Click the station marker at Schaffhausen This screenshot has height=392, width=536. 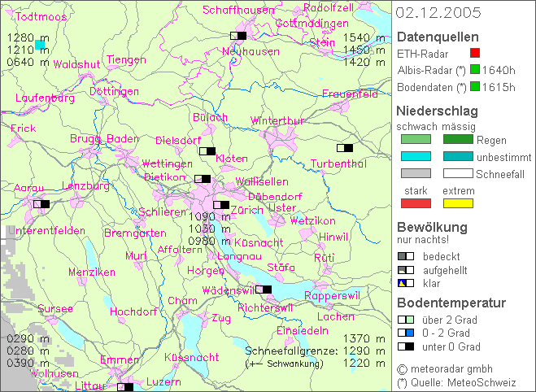coord(238,36)
